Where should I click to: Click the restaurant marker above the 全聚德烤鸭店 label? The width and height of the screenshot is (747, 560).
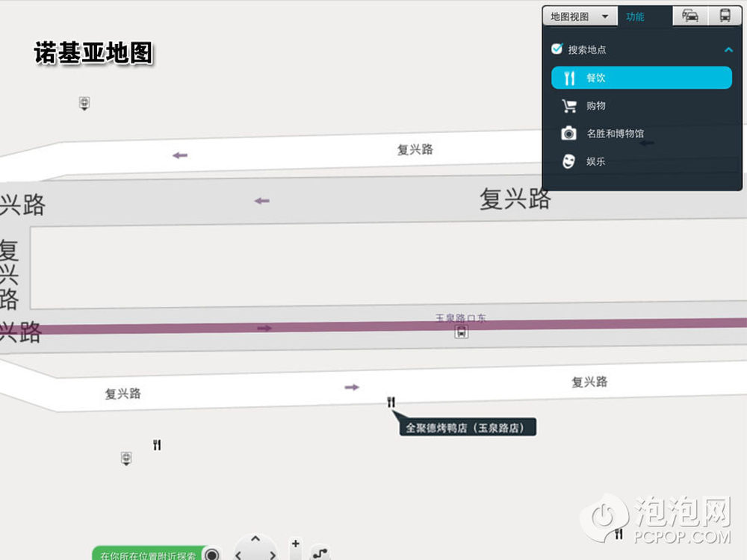point(391,402)
